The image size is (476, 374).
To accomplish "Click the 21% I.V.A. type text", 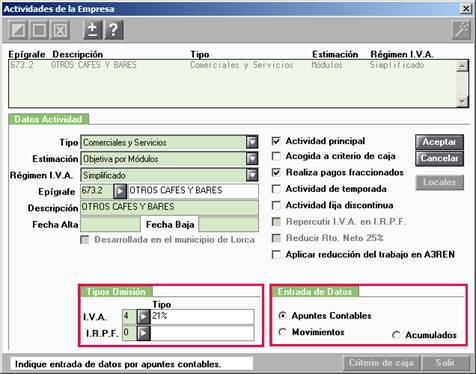I will click(160, 315).
